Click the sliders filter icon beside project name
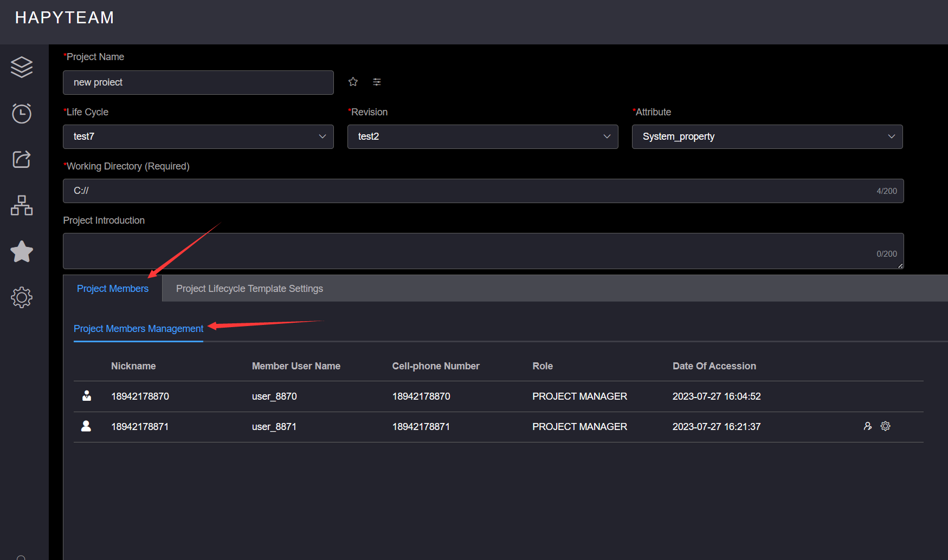The image size is (948, 560). click(377, 82)
